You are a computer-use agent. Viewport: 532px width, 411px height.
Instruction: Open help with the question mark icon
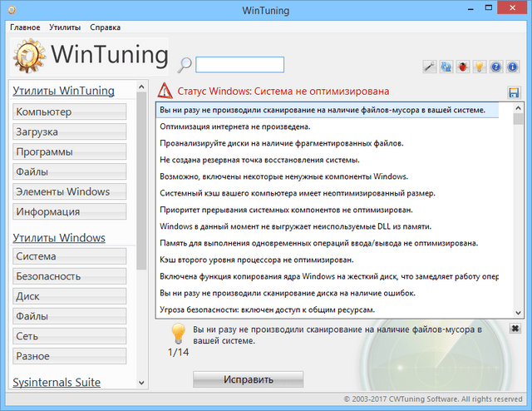click(495, 67)
